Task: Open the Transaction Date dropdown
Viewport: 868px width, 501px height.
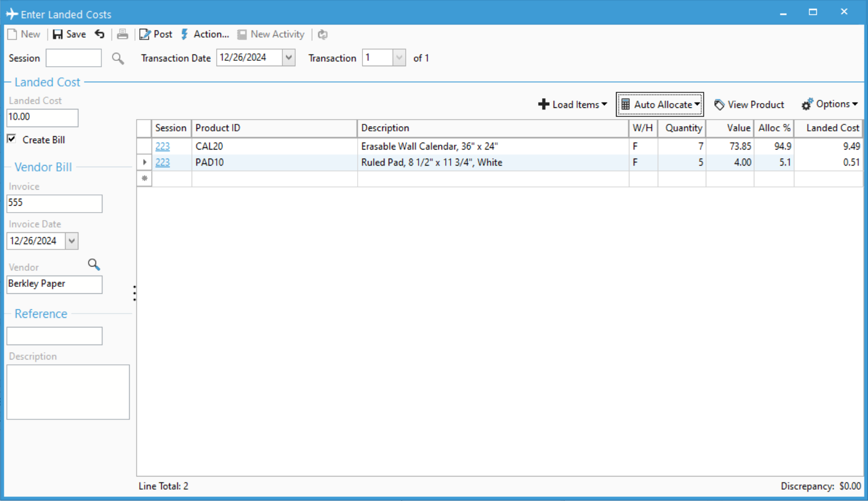Action: coord(289,58)
